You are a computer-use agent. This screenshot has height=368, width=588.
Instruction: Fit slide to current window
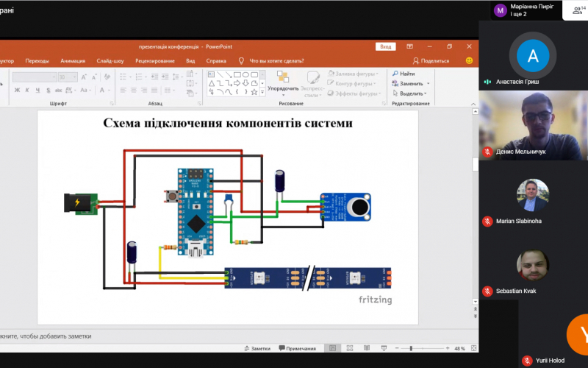point(473,348)
